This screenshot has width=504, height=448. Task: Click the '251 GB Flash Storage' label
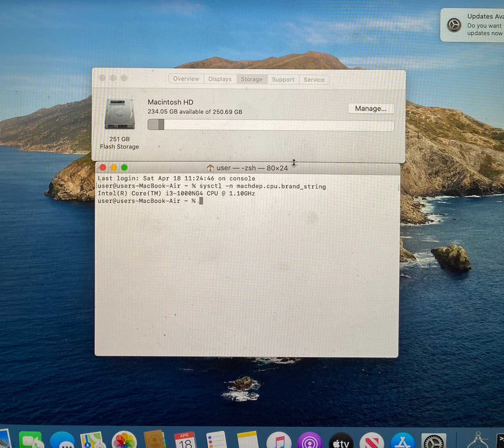pos(119,143)
